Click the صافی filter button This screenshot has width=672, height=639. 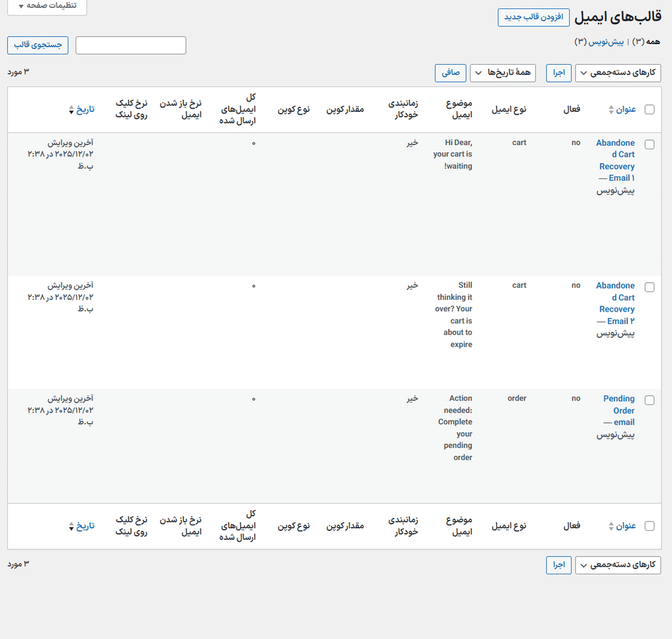(x=450, y=73)
